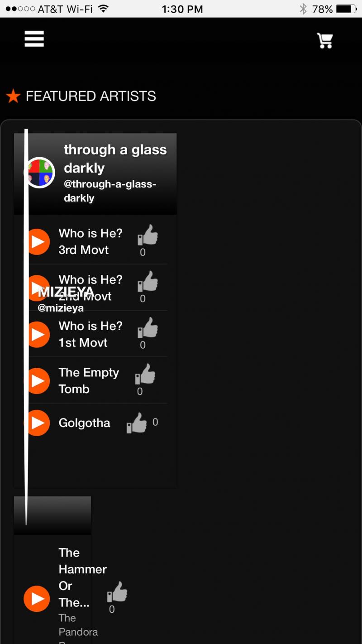Open the shopping cart
The image size is (362, 644).
coord(325,40)
